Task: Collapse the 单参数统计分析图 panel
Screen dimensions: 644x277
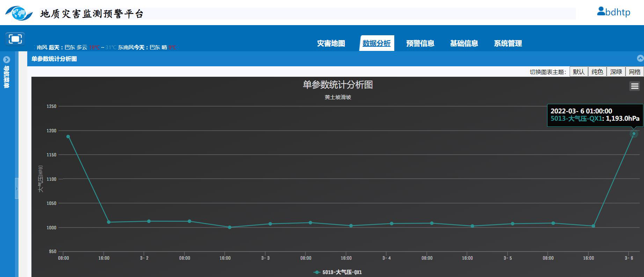Action: tap(640, 58)
